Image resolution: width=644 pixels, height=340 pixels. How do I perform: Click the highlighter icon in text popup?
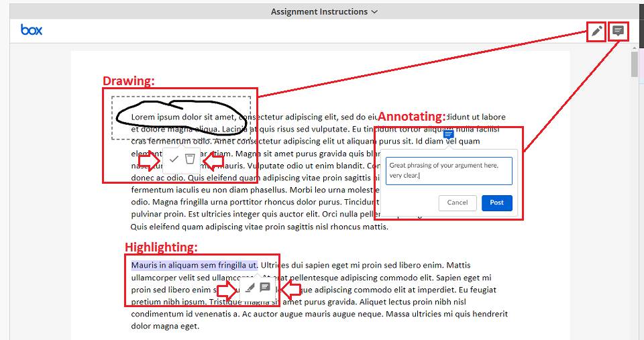250,288
